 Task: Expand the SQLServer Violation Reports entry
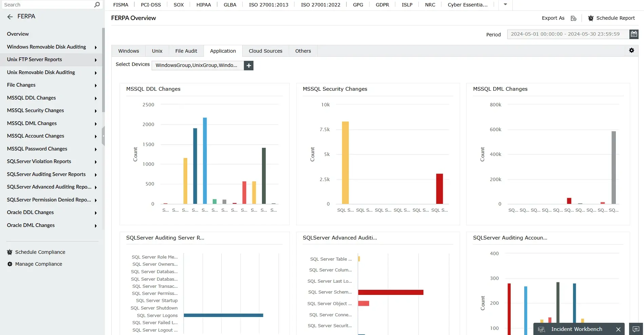tap(95, 162)
